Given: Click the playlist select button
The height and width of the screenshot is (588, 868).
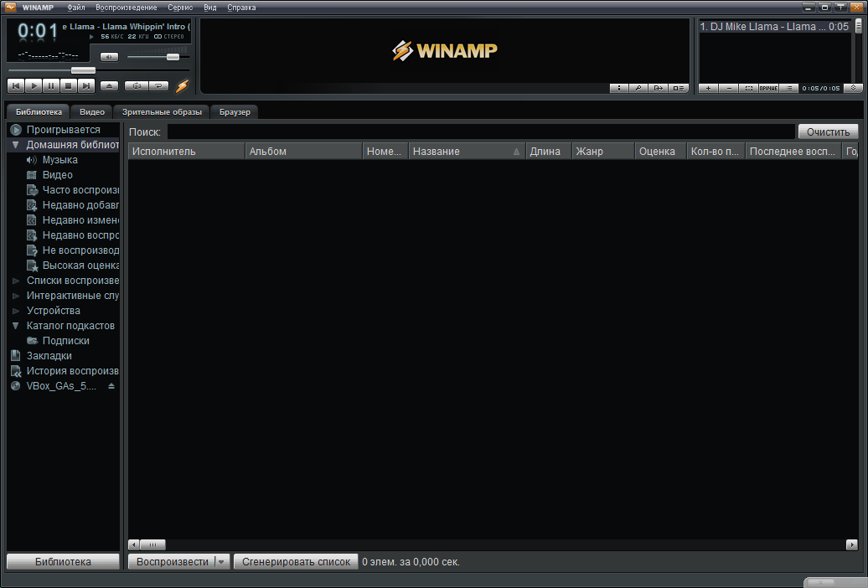Looking at the screenshot, I should click(748, 88).
